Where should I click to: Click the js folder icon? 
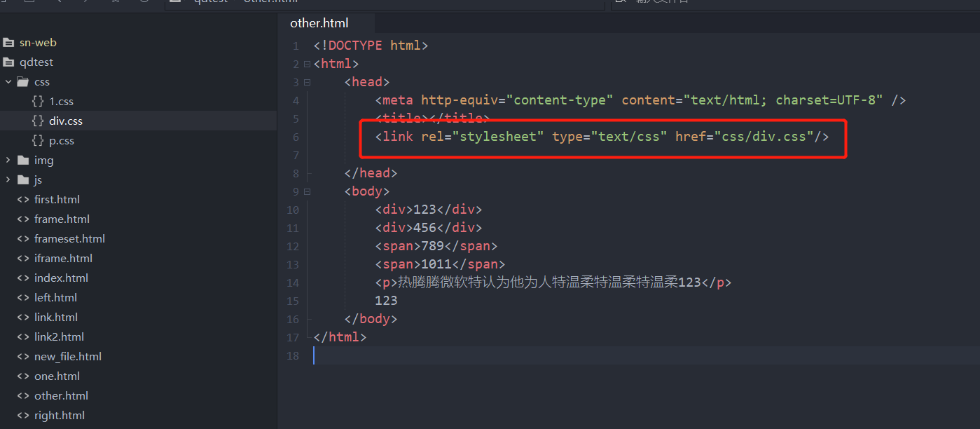23,179
